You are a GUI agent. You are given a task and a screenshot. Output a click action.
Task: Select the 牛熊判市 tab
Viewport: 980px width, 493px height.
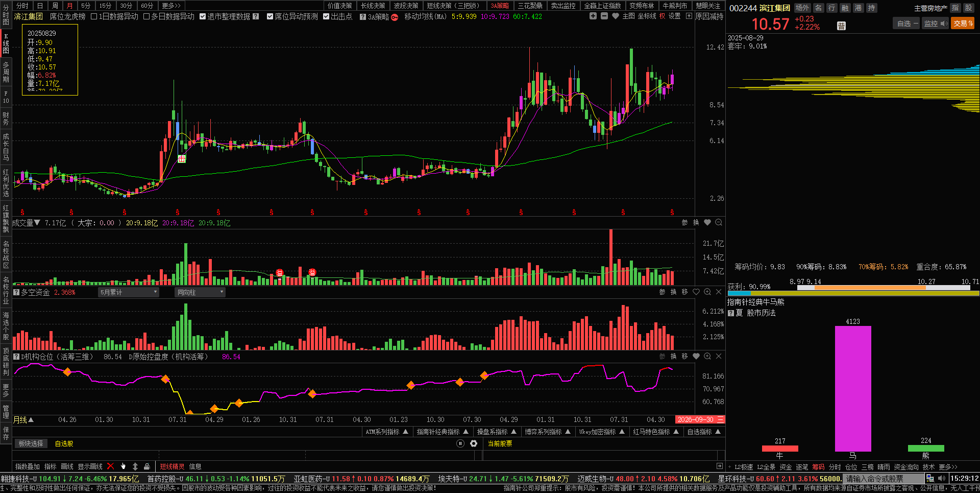(675, 6)
